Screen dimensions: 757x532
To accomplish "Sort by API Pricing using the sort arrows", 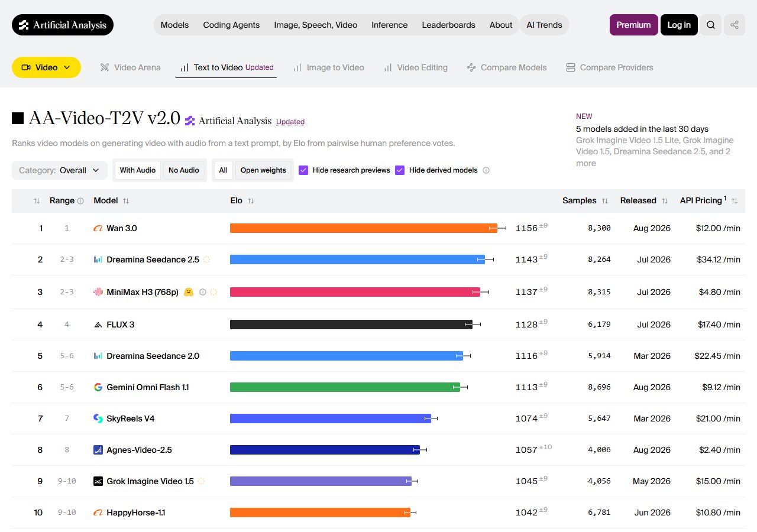I will pos(735,201).
